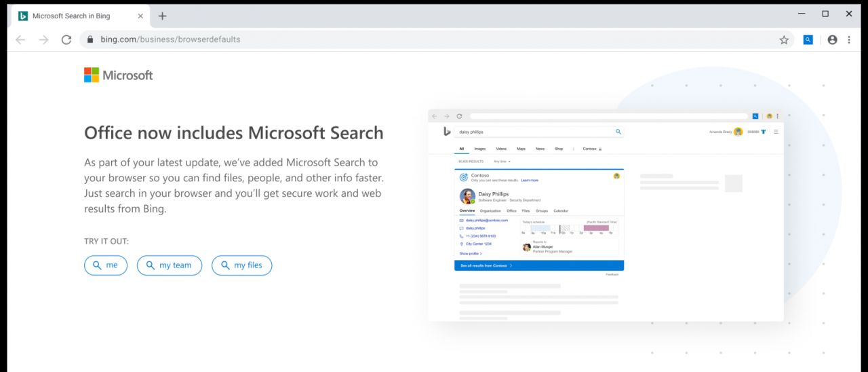Click the browser back arrow

[x=20, y=40]
